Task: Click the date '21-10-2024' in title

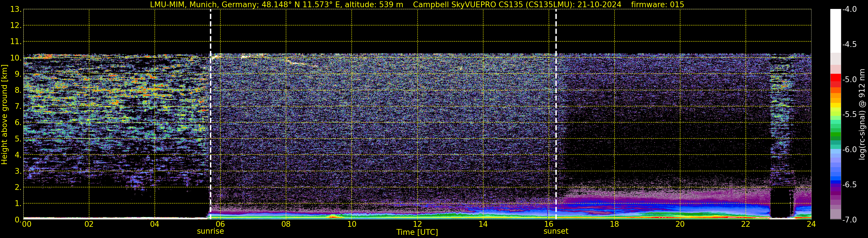Action: click(599, 5)
